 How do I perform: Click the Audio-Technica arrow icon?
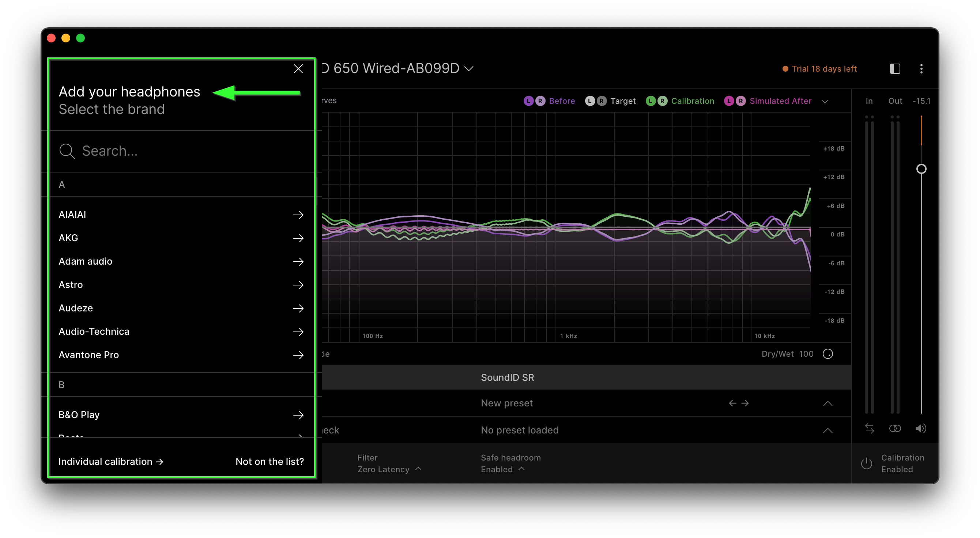(298, 332)
